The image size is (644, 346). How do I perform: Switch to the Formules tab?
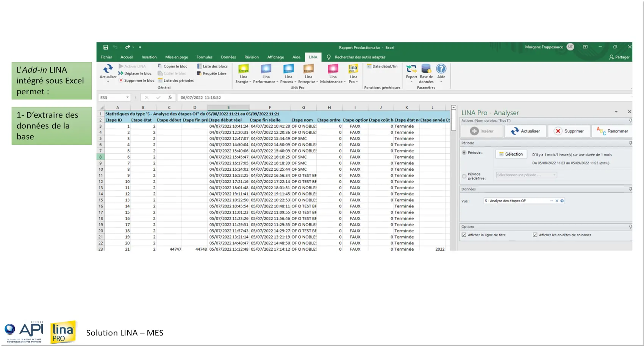(x=204, y=57)
